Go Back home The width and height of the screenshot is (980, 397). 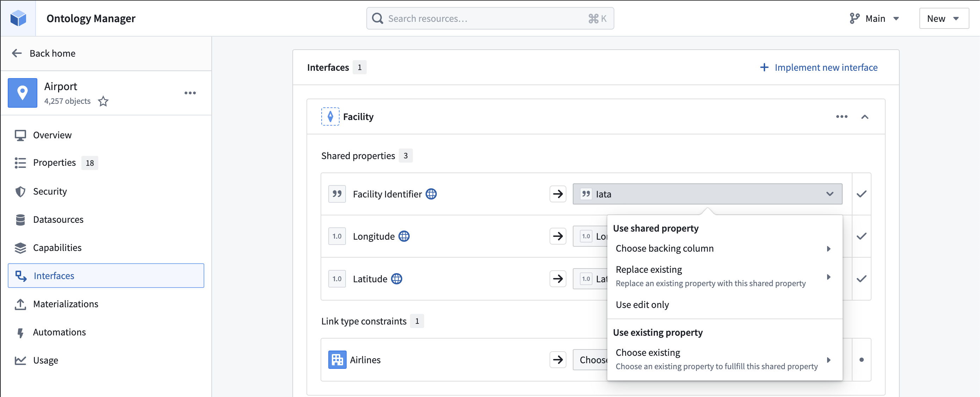44,53
